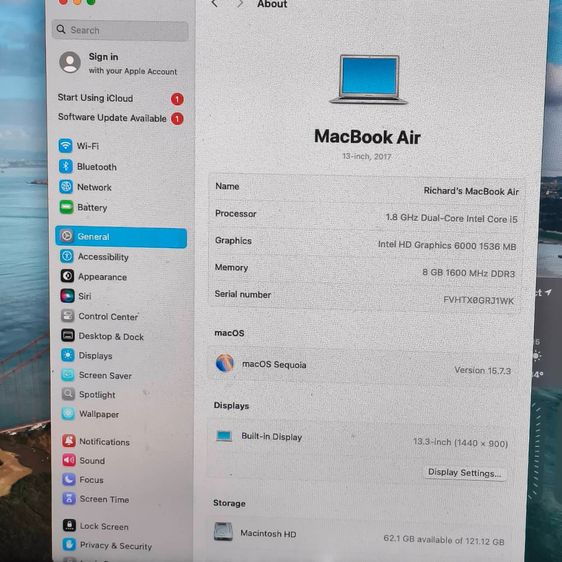Screen dimensions: 562x562
Task: Select Screen Time label in sidebar
Action: (x=104, y=499)
